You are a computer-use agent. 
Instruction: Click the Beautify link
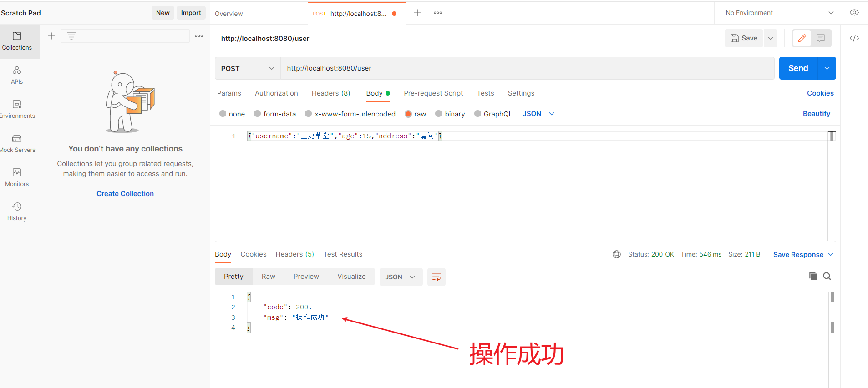click(817, 114)
